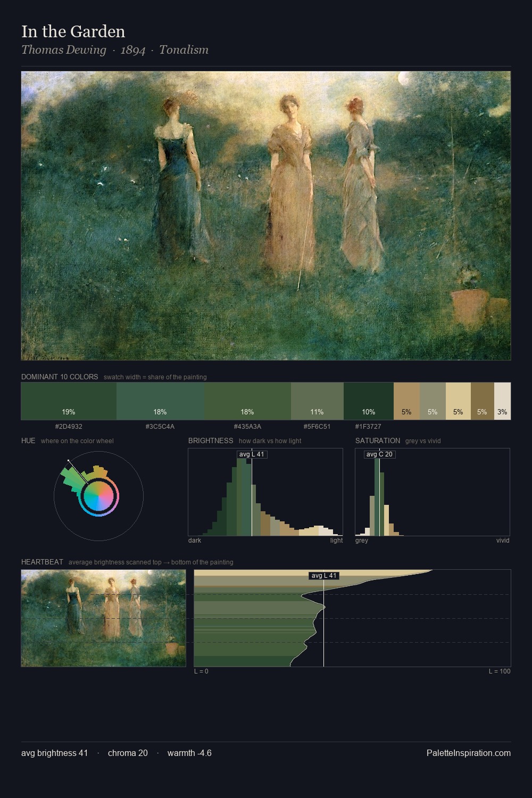Click 'avg brightness 41' in footer
The width and height of the screenshot is (532, 798).
click(55, 753)
